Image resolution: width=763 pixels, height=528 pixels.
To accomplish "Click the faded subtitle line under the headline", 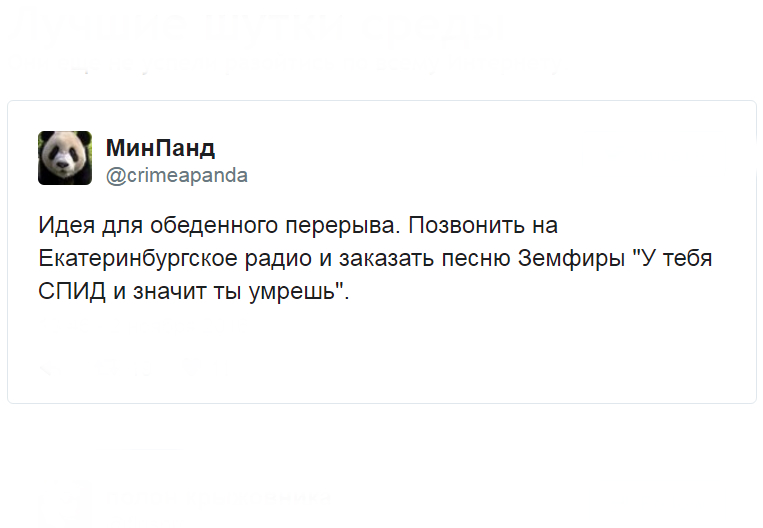I will (x=285, y=65).
